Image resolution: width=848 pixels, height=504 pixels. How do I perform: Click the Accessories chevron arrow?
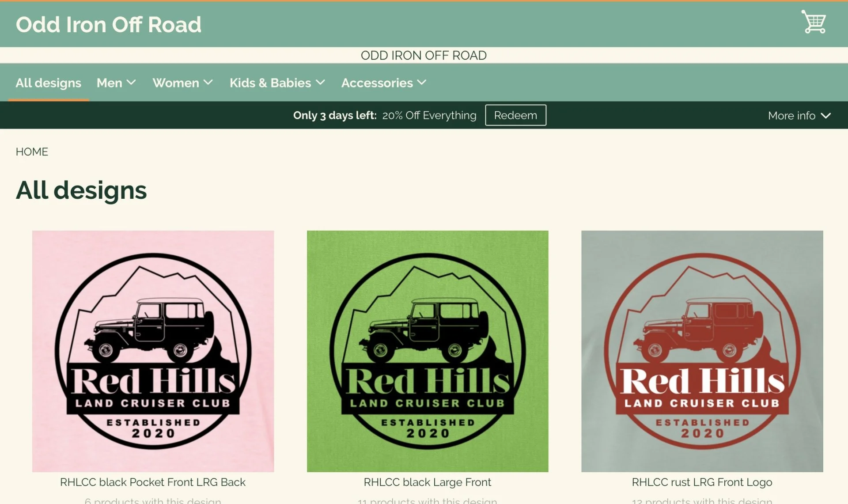click(422, 82)
